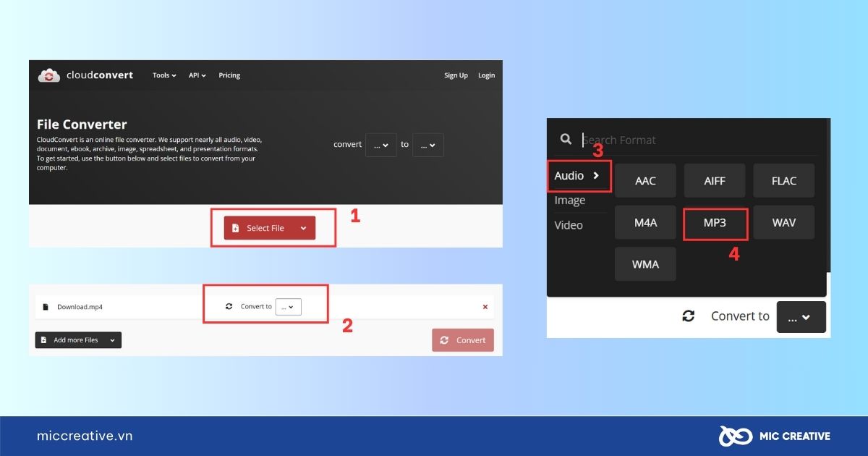The width and height of the screenshot is (868, 456).
Task: Click the search magnifier icon in format panel
Action: 566,139
